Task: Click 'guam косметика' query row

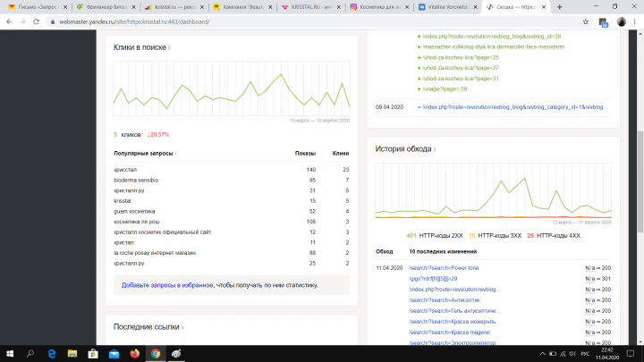Action: click(x=232, y=211)
